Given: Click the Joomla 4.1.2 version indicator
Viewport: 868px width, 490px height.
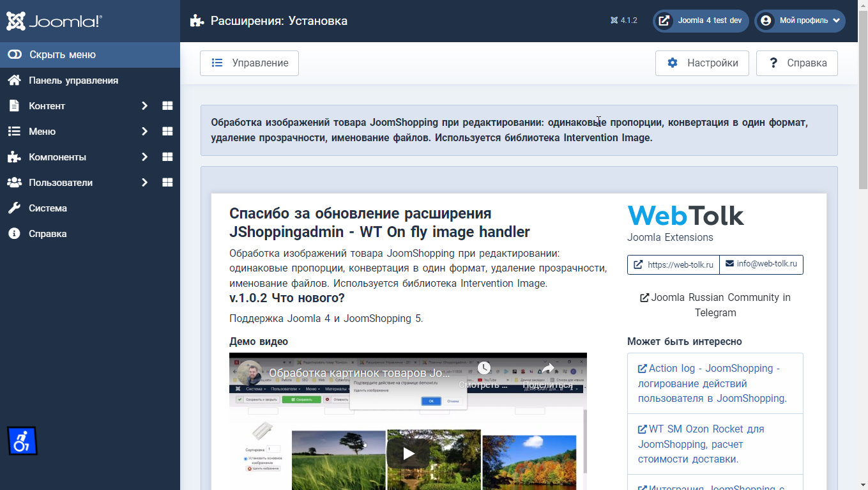Looking at the screenshot, I should click(x=624, y=20).
